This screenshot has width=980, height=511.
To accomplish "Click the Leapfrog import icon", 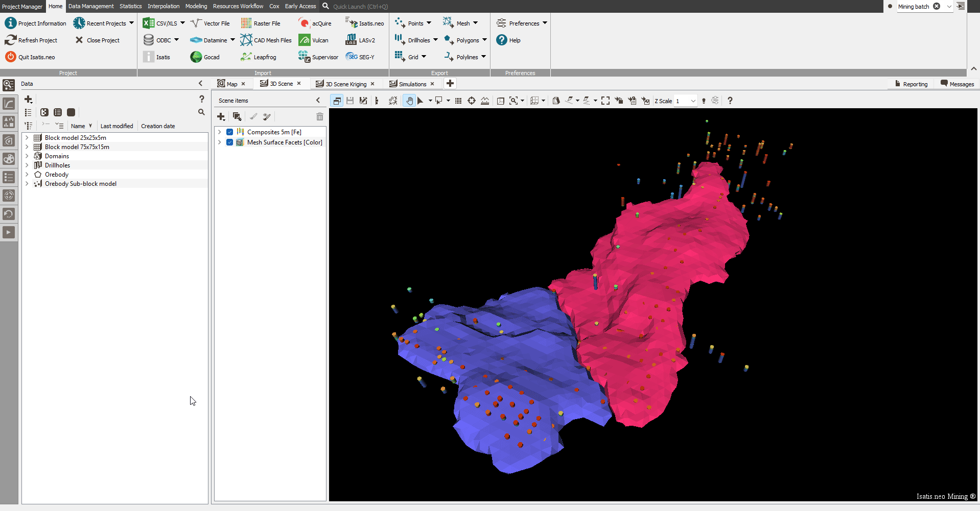I will [x=246, y=57].
